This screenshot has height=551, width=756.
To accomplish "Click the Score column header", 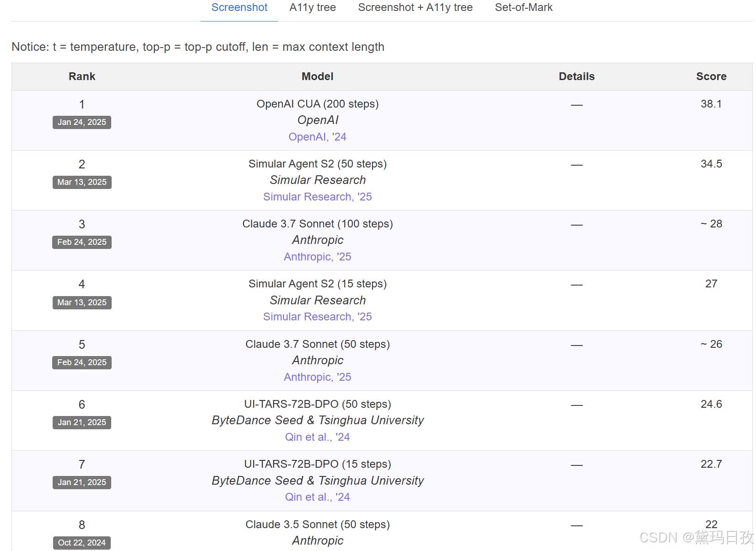I will (711, 76).
